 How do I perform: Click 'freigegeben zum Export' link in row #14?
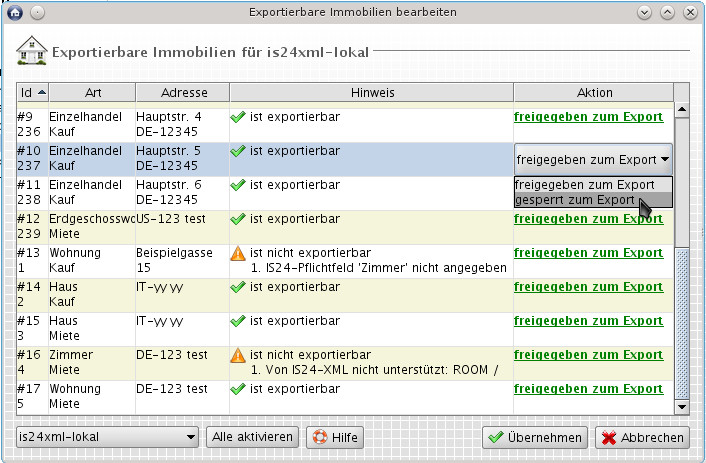[x=588, y=287]
